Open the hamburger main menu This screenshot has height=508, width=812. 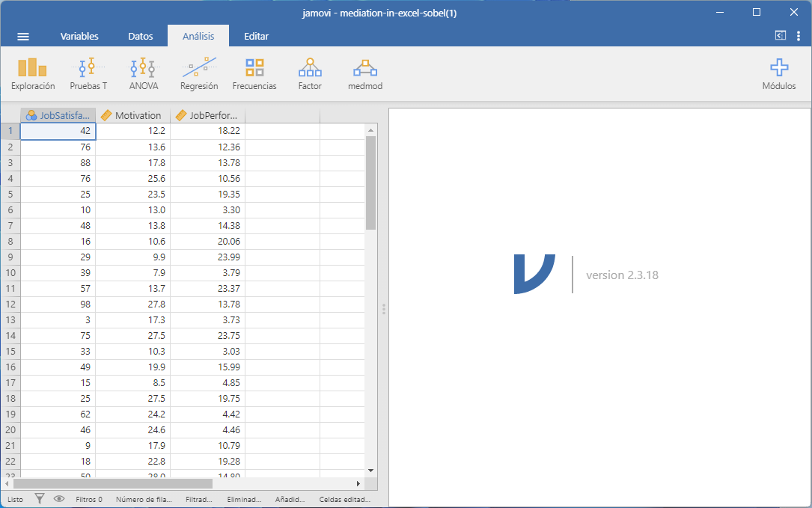23,36
